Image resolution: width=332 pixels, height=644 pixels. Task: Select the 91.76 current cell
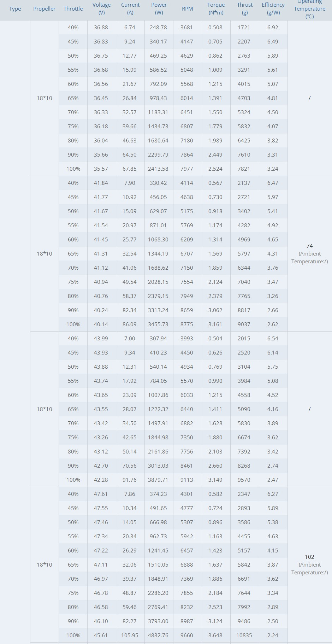pos(130,480)
